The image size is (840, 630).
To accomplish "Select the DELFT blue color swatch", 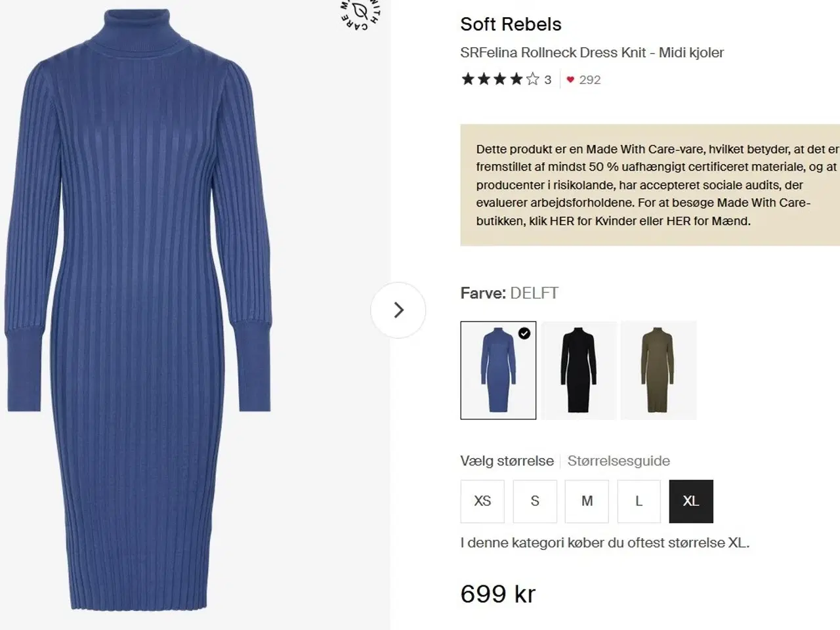I will coord(498,370).
